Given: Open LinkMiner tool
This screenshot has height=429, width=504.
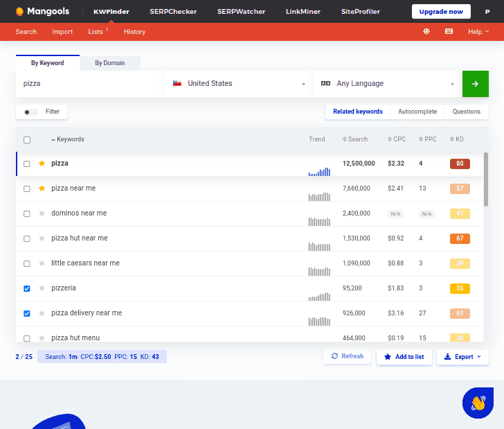Looking at the screenshot, I should [x=303, y=12].
